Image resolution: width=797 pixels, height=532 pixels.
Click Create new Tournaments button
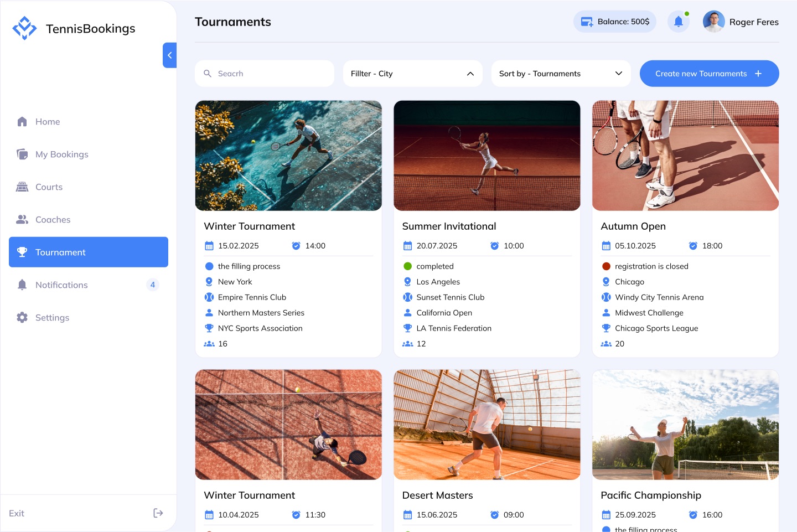[710, 74]
